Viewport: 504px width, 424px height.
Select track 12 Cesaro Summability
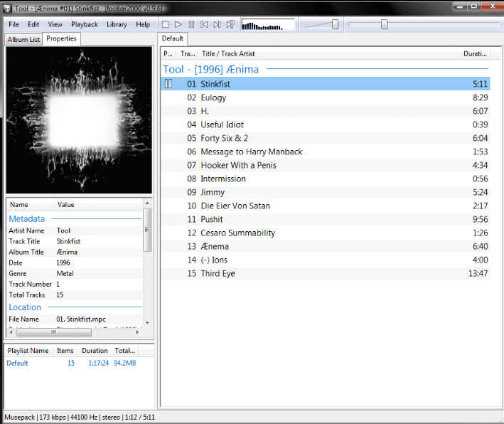326,233
